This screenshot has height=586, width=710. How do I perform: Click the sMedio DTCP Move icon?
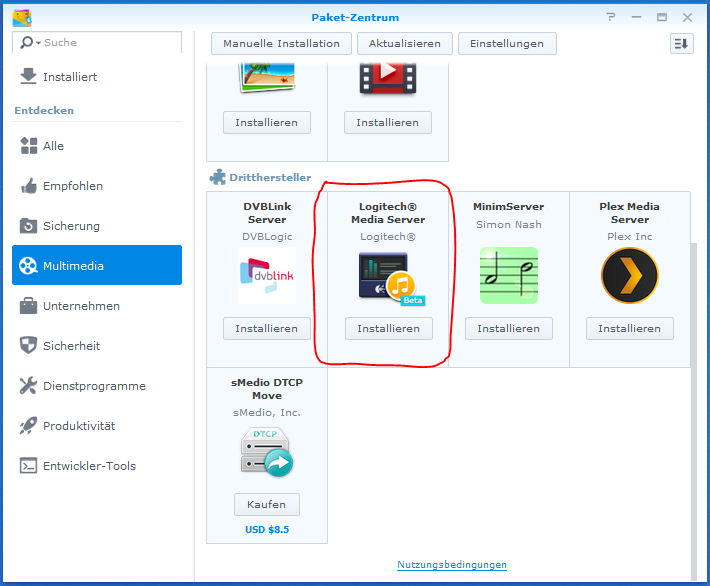click(267, 452)
